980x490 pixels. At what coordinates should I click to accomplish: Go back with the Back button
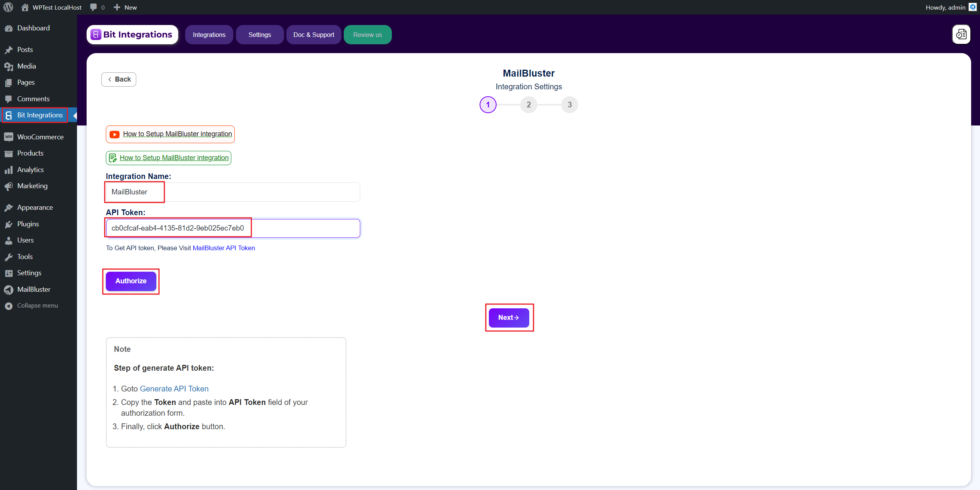tap(119, 79)
